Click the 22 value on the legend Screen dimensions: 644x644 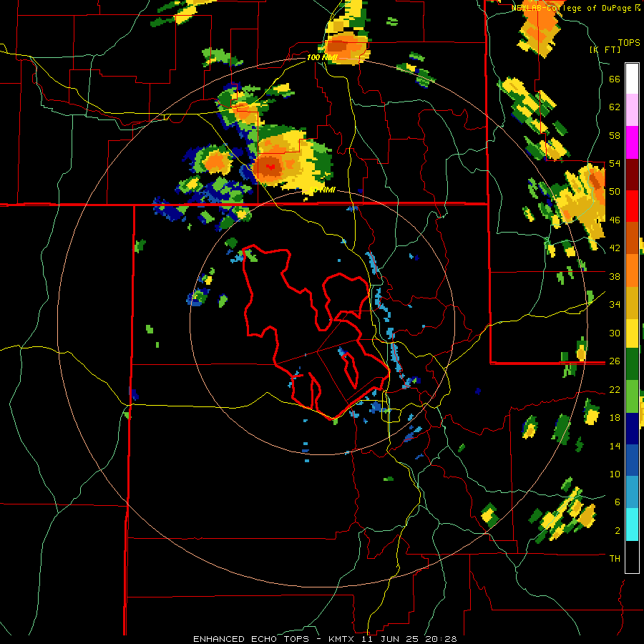click(x=615, y=389)
